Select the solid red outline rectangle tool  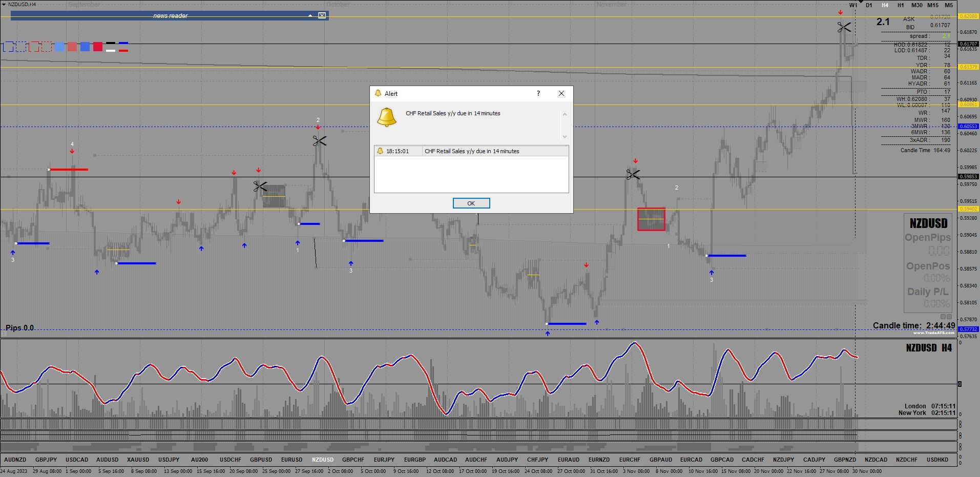pyautogui.click(x=34, y=47)
